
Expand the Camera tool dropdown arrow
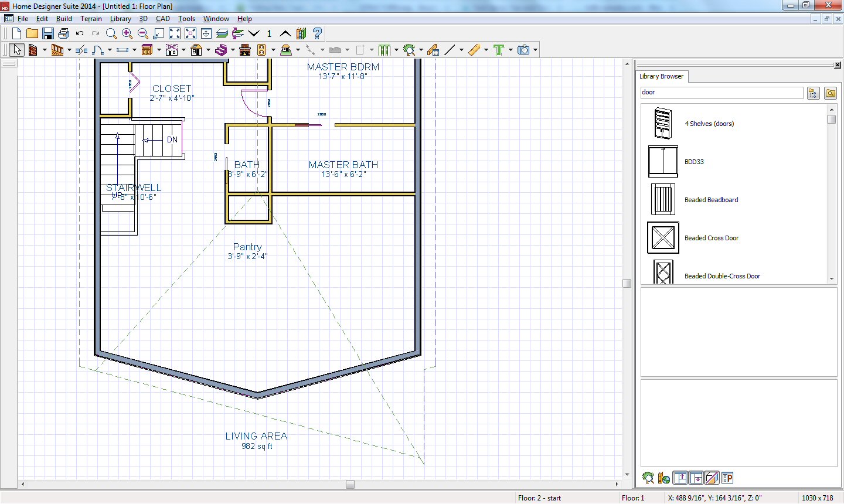[535, 50]
